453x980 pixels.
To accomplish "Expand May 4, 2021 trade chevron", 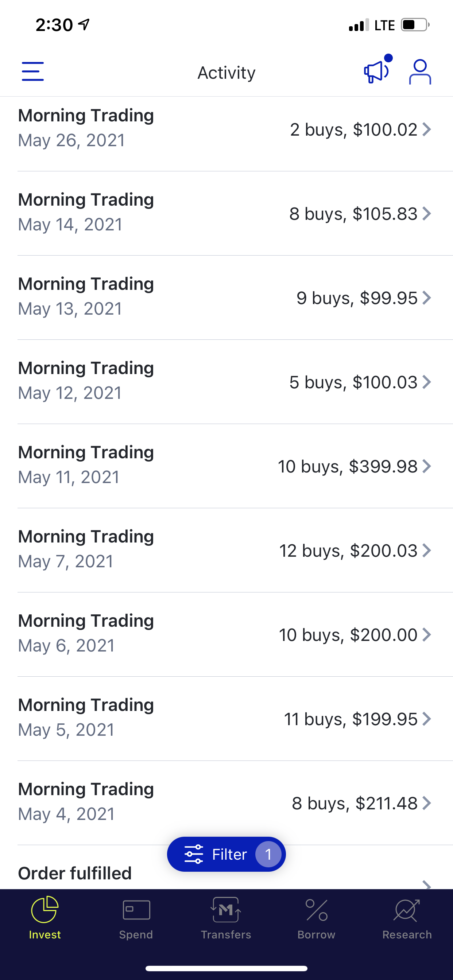I will coord(427,803).
